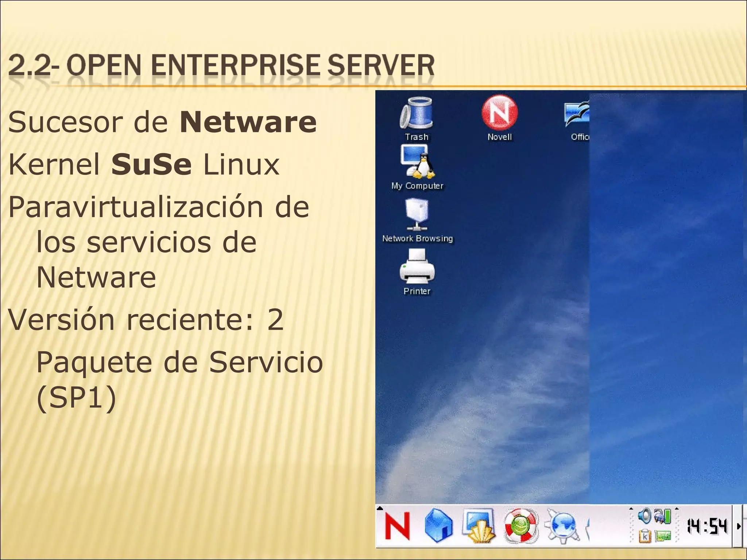Viewport: 747px width, 560px height.
Task: Open the red N Novell start menu
Action: 398,526
